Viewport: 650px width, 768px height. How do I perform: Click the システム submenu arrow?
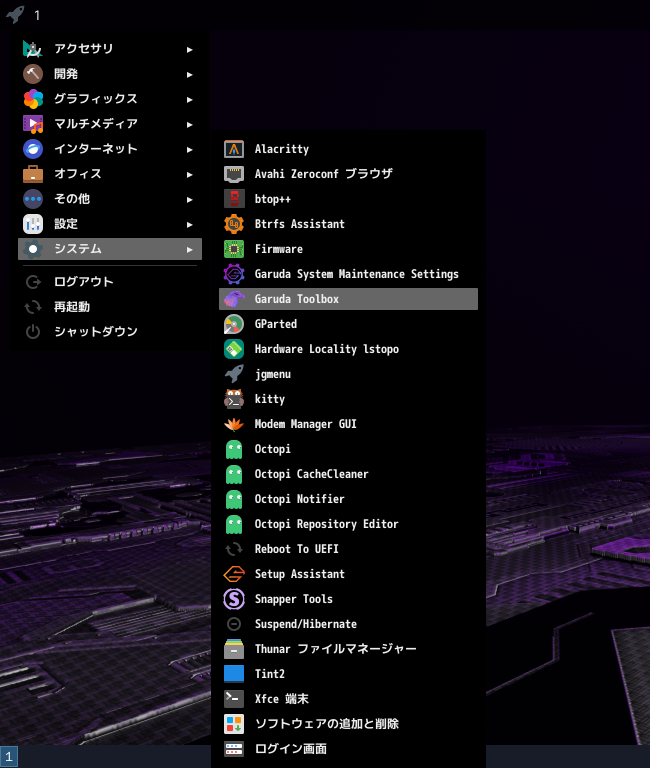pos(190,249)
